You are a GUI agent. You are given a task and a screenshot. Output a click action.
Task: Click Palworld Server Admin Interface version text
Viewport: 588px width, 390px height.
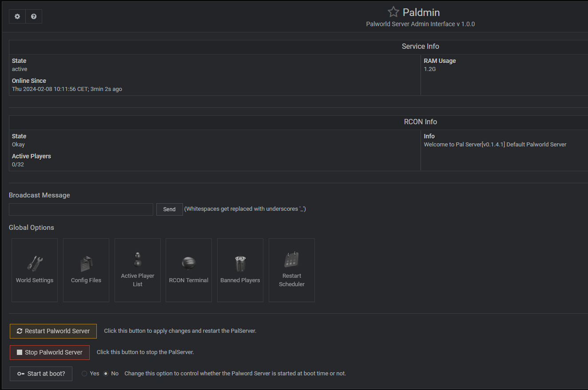coord(421,24)
